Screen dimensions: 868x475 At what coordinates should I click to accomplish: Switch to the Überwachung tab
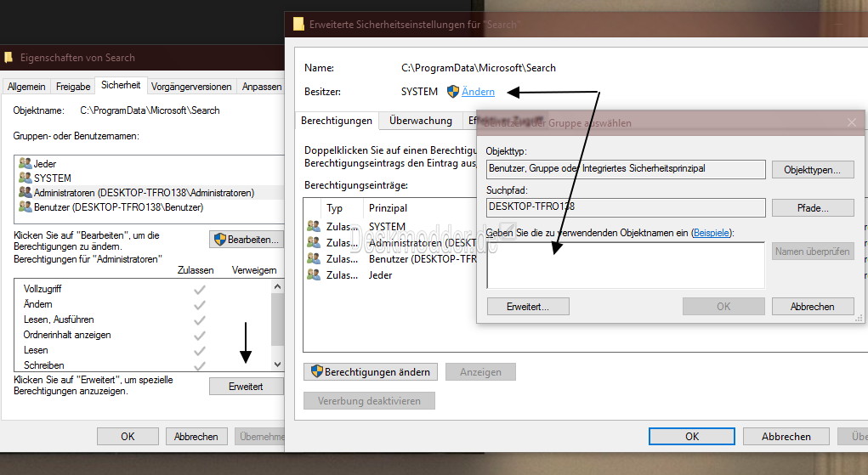point(420,121)
